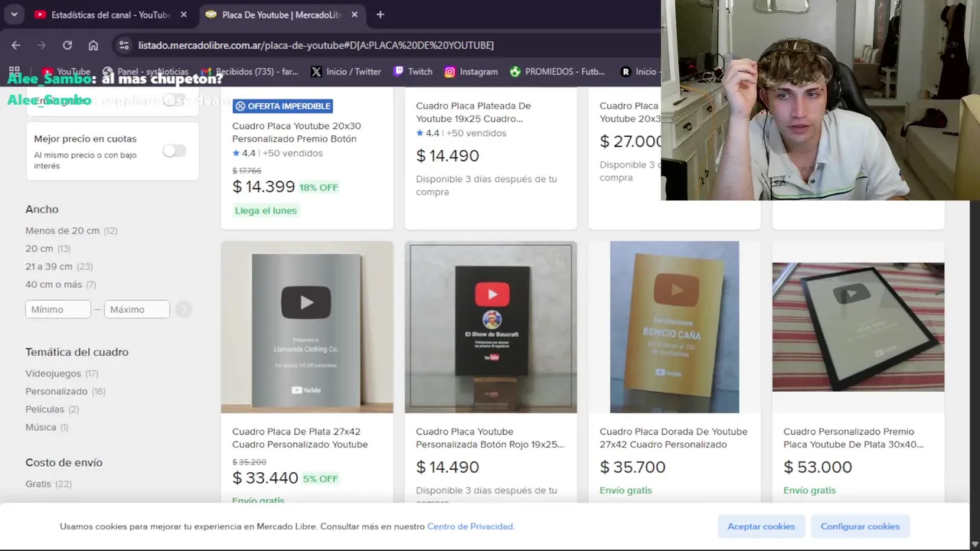Click the $ 53.000 price
The image size is (980, 551).
[816, 467]
